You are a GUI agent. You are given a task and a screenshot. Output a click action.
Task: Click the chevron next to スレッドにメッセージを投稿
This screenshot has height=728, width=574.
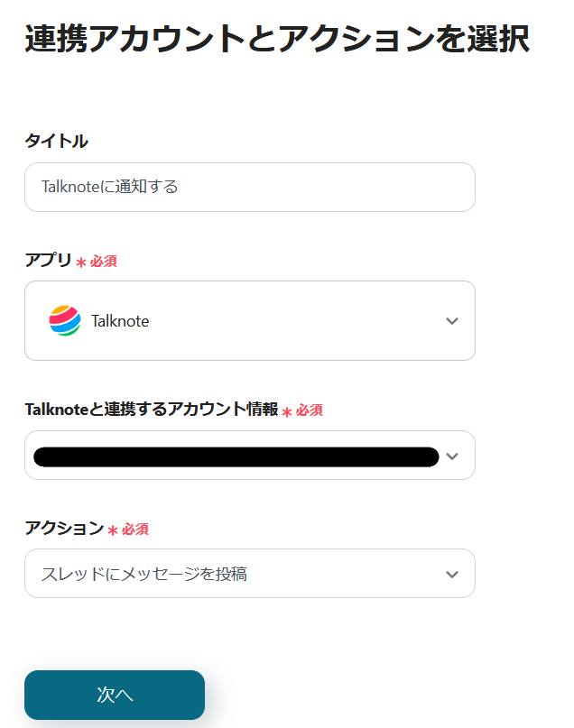[452, 574]
